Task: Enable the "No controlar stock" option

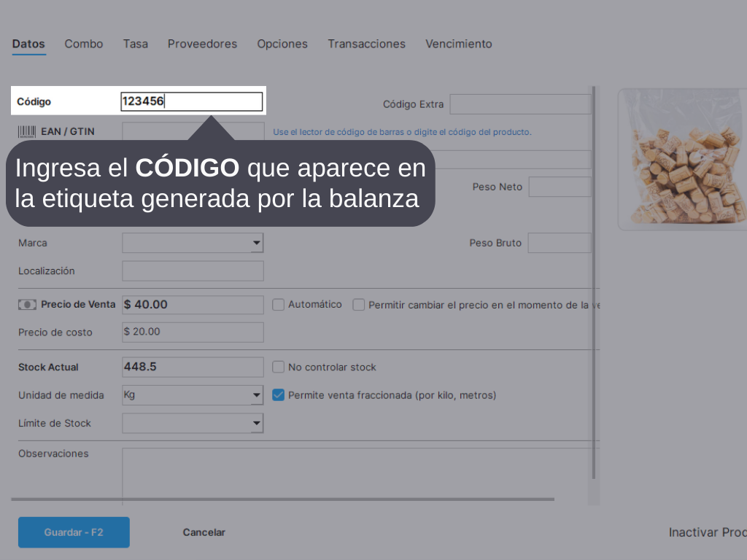Action: click(278, 367)
